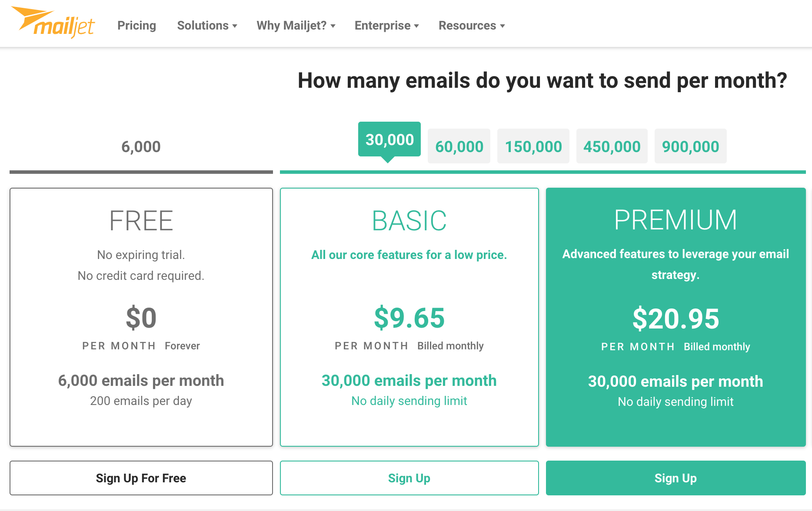Pick the 900,000 emails volume option
This screenshot has height=511, width=812.
pos(691,146)
